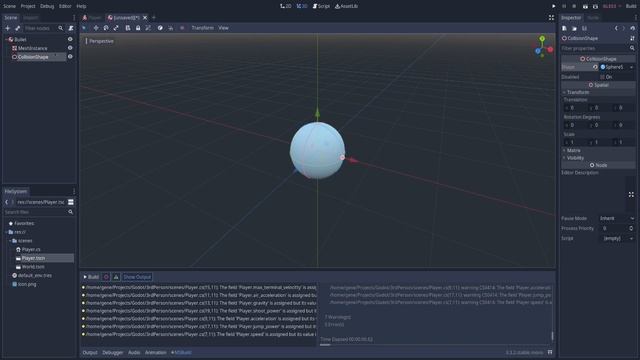Choose the Rotate mode tool

[x=106, y=28]
